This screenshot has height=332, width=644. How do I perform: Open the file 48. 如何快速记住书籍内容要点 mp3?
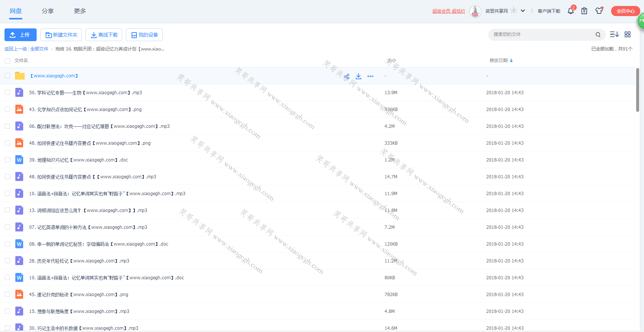pos(93,176)
